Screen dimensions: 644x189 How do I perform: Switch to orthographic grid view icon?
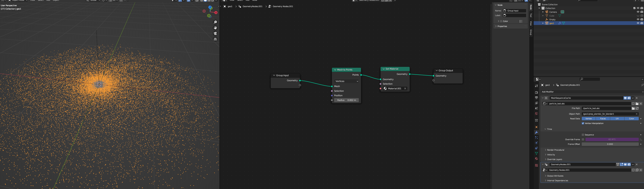(215, 39)
